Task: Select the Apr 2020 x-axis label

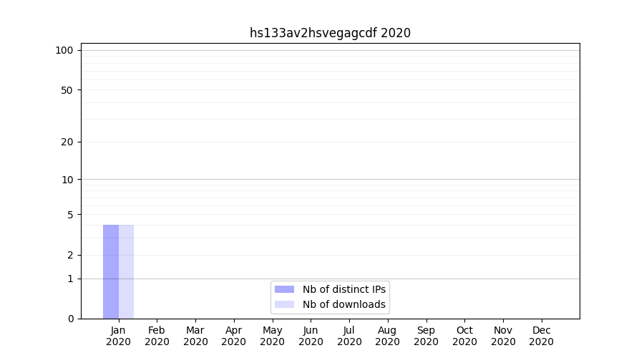Action: (234, 336)
